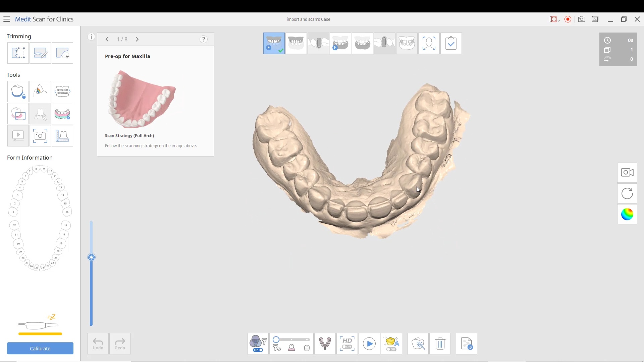The image size is (644, 362).
Task: Open the color map display icon
Action: (x=627, y=215)
